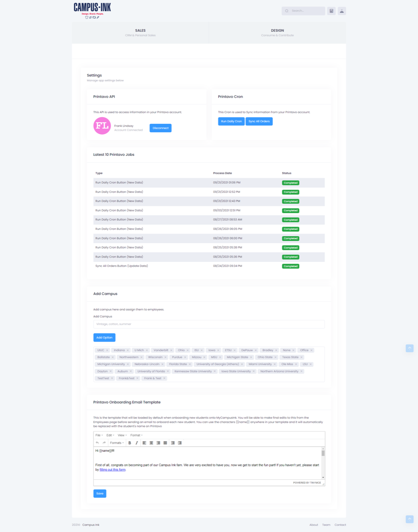The height and width of the screenshot is (532, 418).
Task: Open the Edit menu in the editor
Action: point(110,435)
